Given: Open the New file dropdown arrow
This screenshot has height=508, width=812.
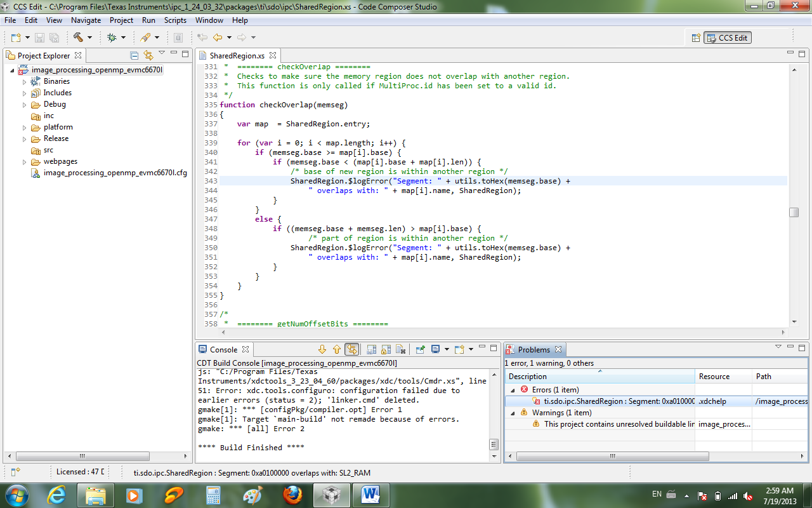Looking at the screenshot, I should (27, 38).
